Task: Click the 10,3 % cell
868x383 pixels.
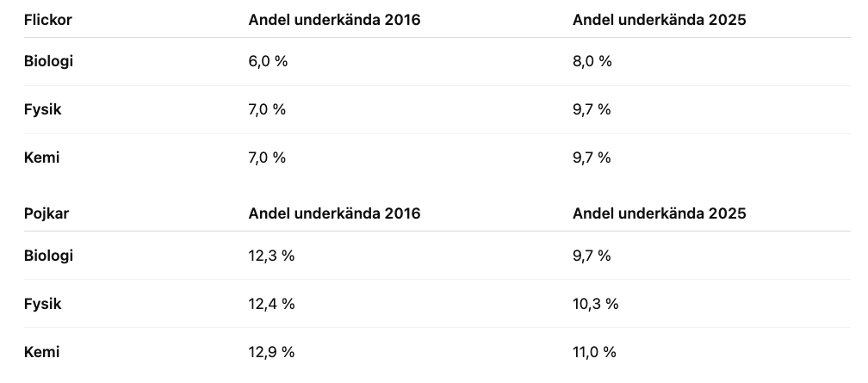Action: [x=595, y=304]
